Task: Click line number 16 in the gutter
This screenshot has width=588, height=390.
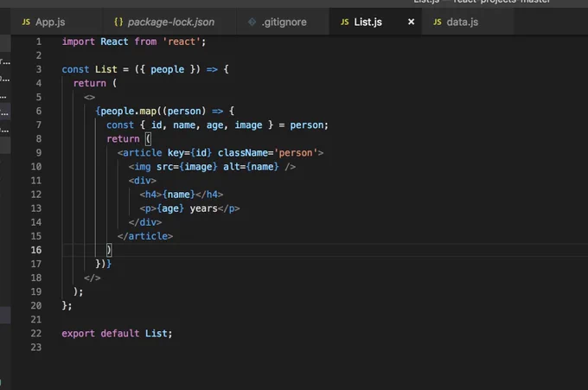Action: tap(36, 250)
